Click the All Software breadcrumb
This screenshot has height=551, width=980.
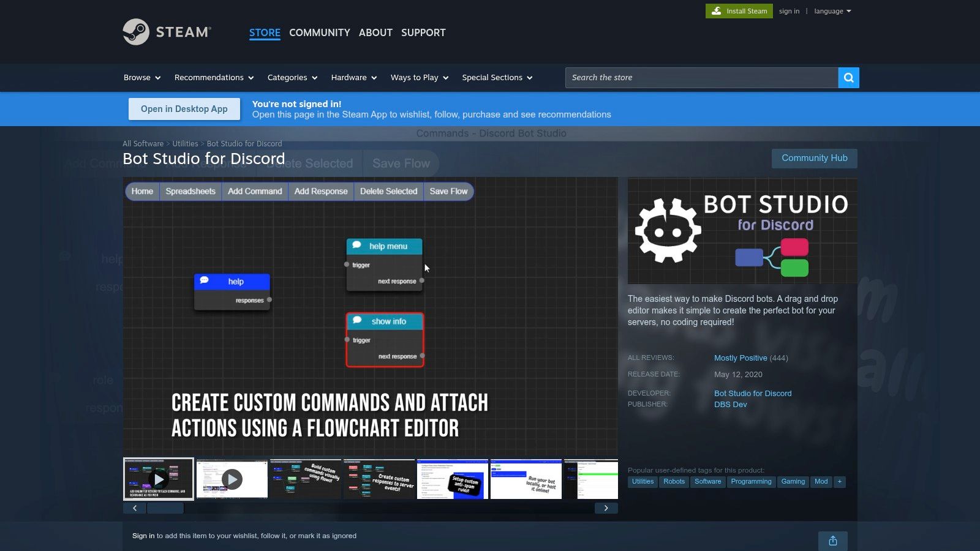pos(143,144)
